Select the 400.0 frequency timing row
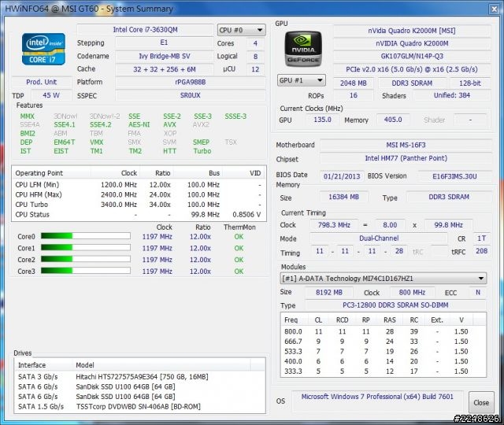This screenshot has height=425, width=504. pos(384,361)
